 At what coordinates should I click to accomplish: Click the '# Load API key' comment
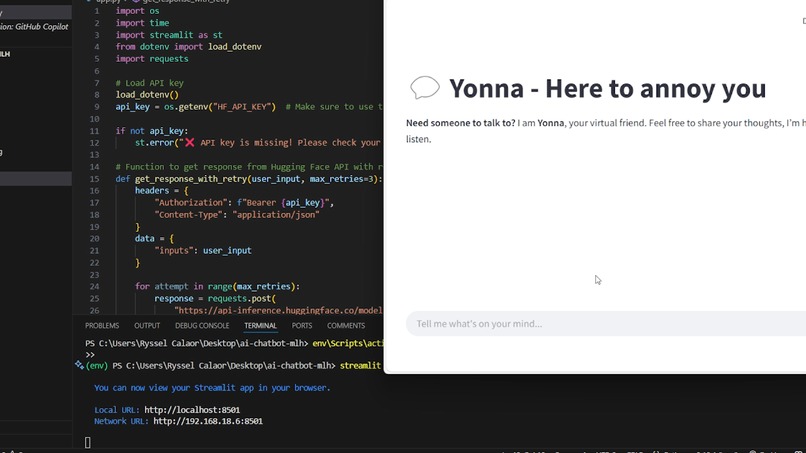pyautogui.click(x=150, y=83)
